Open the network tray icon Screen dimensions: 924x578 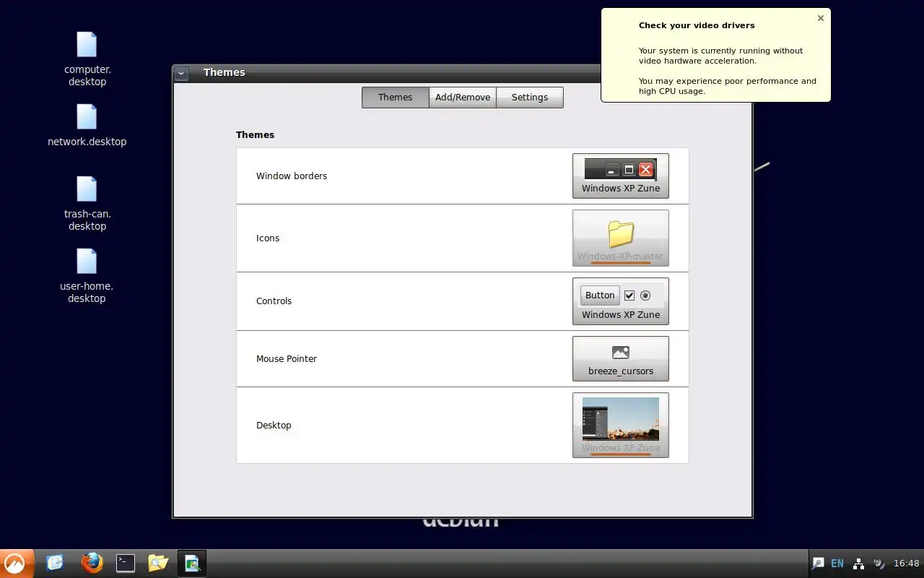point(858,564)
